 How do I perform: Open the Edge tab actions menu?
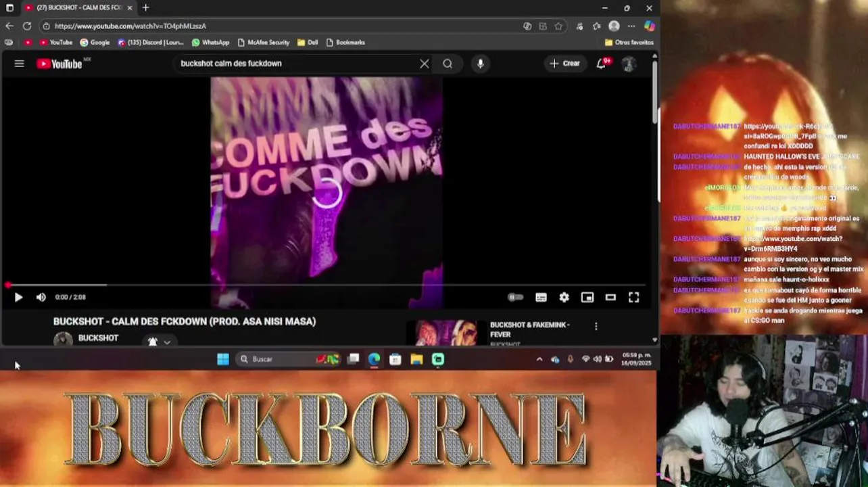point(9,7)
